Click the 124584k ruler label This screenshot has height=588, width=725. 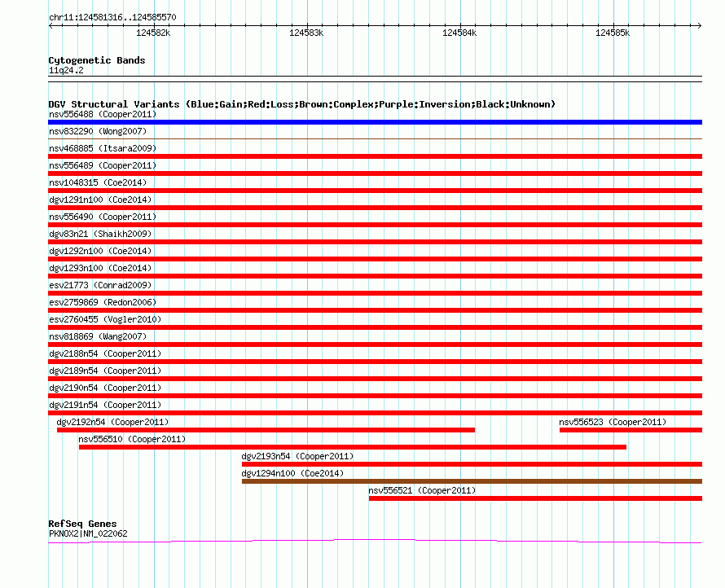[459, 33]
